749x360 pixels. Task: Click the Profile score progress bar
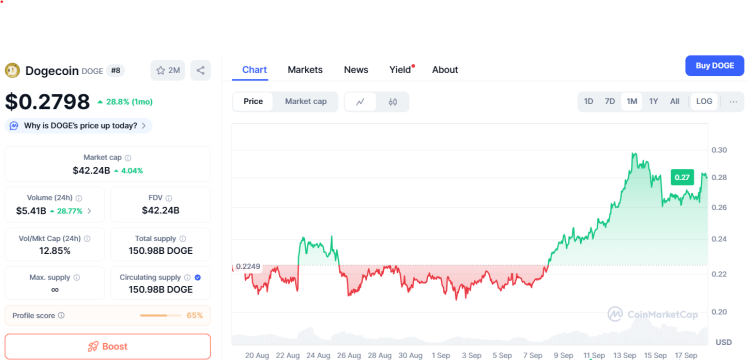pos(160,316)
